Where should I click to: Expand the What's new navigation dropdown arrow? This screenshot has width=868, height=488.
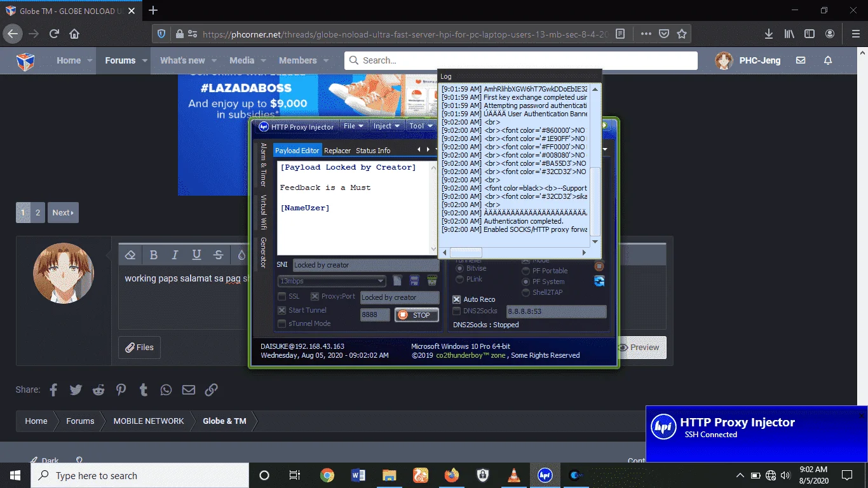point(214,61)
